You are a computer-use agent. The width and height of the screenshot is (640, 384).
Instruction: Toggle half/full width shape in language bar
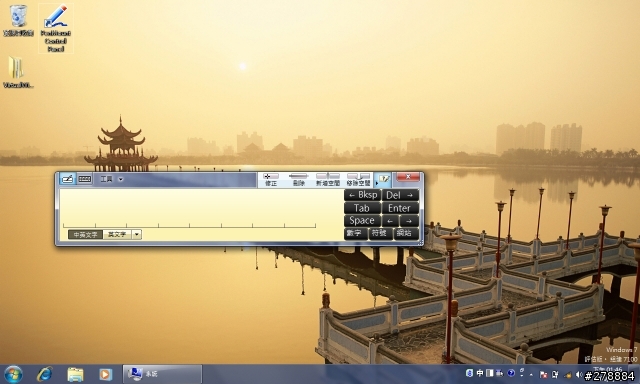[490, 373]
